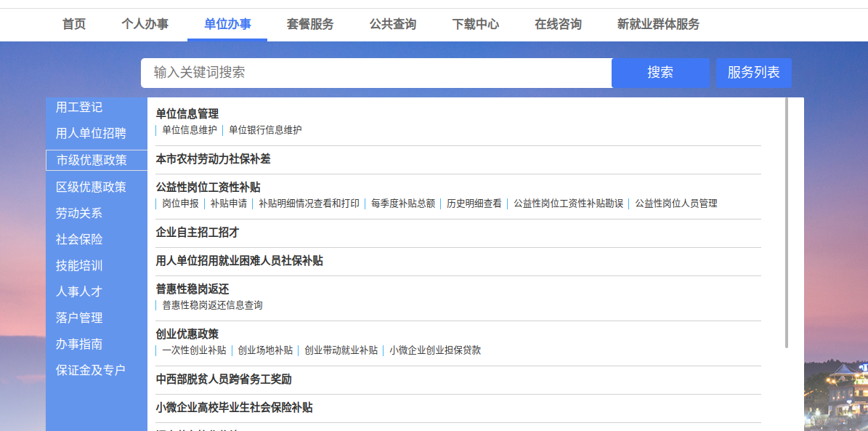The height and width of the screenshot is (431, 868).
Task: Select the 创业场地补贴 link
Action: [x=265, y=350]
